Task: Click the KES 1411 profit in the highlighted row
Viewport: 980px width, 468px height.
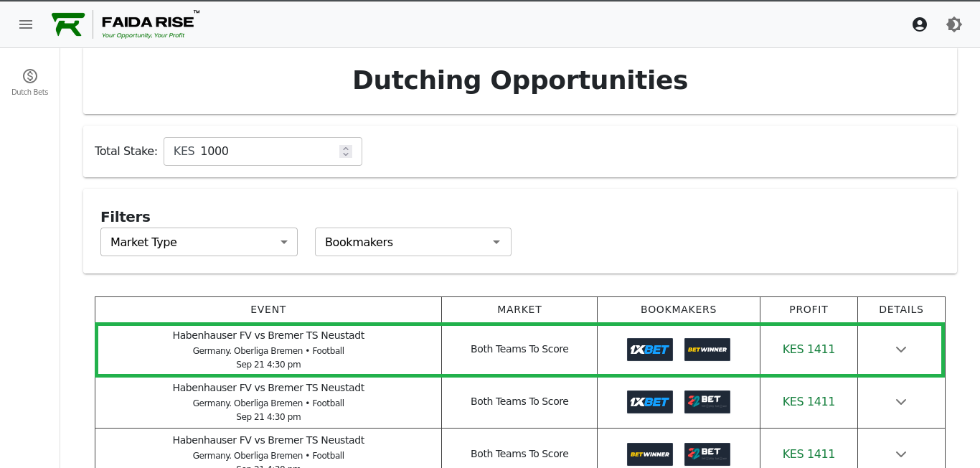Action: point(809,349)
